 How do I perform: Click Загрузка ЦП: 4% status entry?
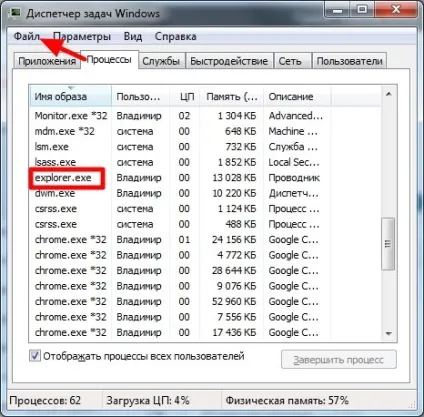[148, 400]
